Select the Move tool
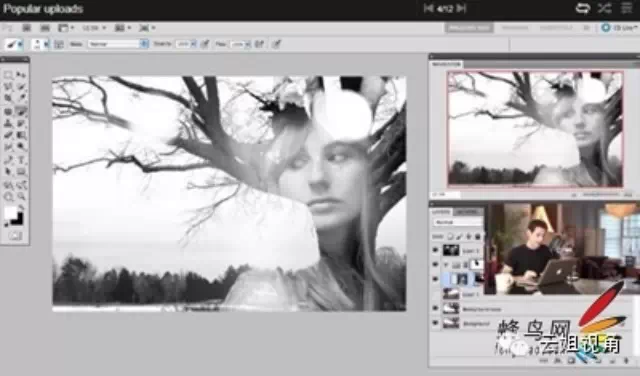This screenshot has height=376, width=640. click(x=22, y=75)
